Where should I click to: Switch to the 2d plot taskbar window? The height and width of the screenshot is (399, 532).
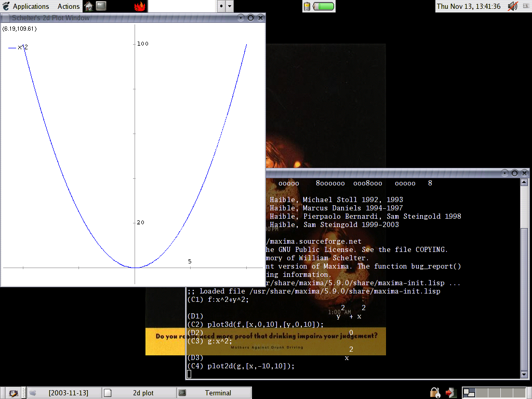[138, 393]
